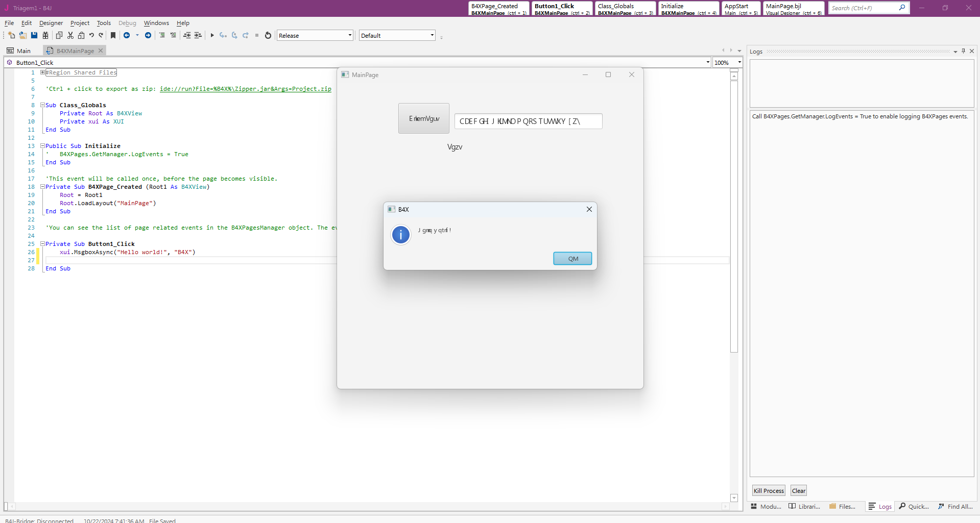Navigate backward with the blue arrow
This screenshot has width=980, height=523.
coord(127,35)
